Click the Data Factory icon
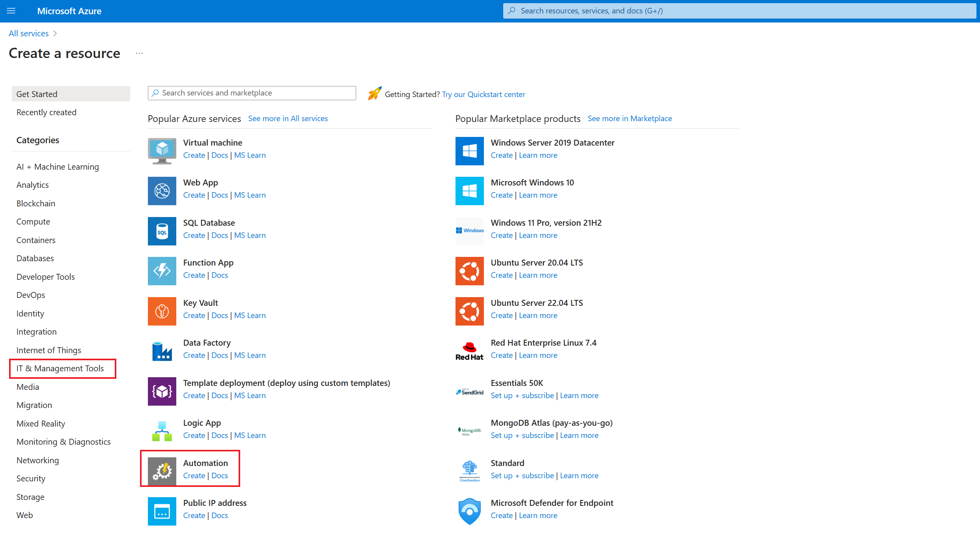 [x=162, y=351]
